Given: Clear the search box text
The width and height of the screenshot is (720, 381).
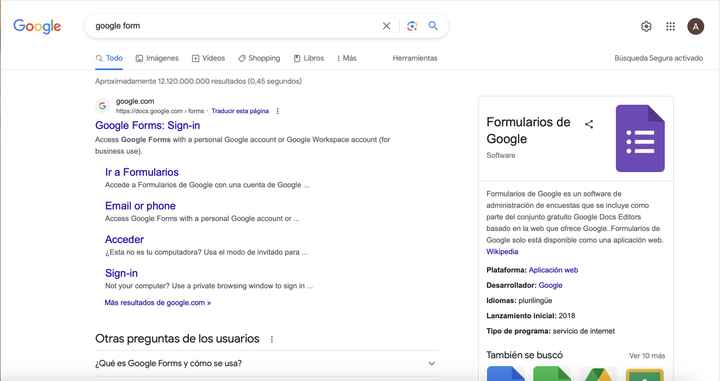Looking at the screenshot, I should pos(387,26).
